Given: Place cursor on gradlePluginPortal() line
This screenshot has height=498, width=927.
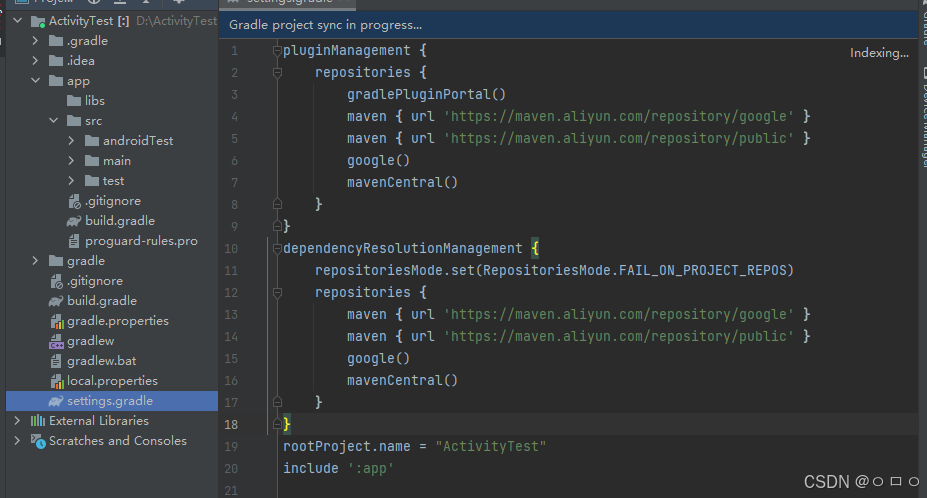Looking at the screenshot, I should point(426,95).
